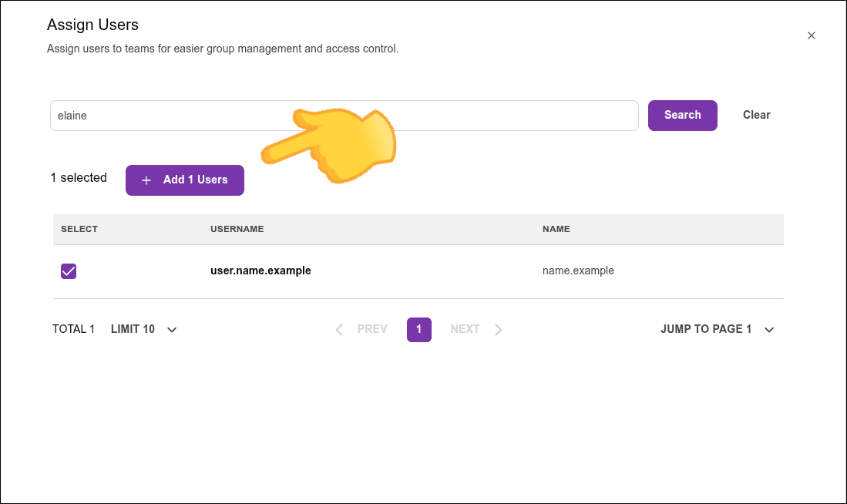
Task: Open the JUMP TO PAGE dropdown
Action: (x=717, y=329)
